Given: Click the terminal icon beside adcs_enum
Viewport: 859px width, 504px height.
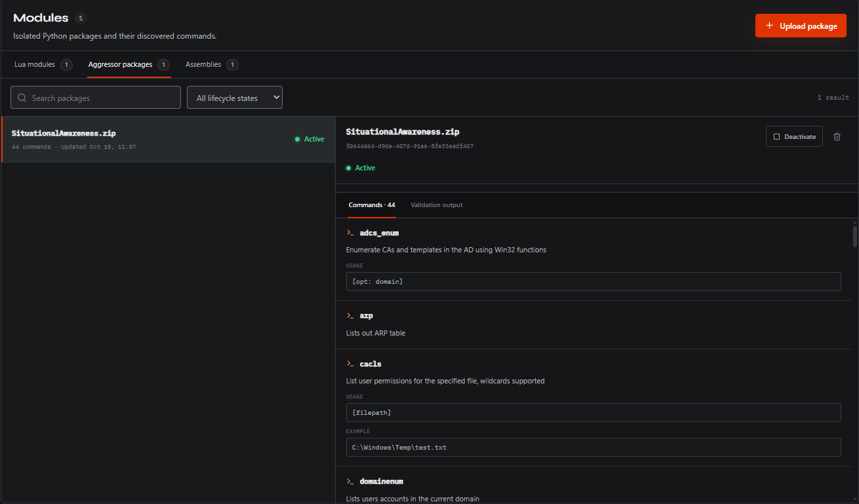Looking at the screenshot, I should 350,233.
